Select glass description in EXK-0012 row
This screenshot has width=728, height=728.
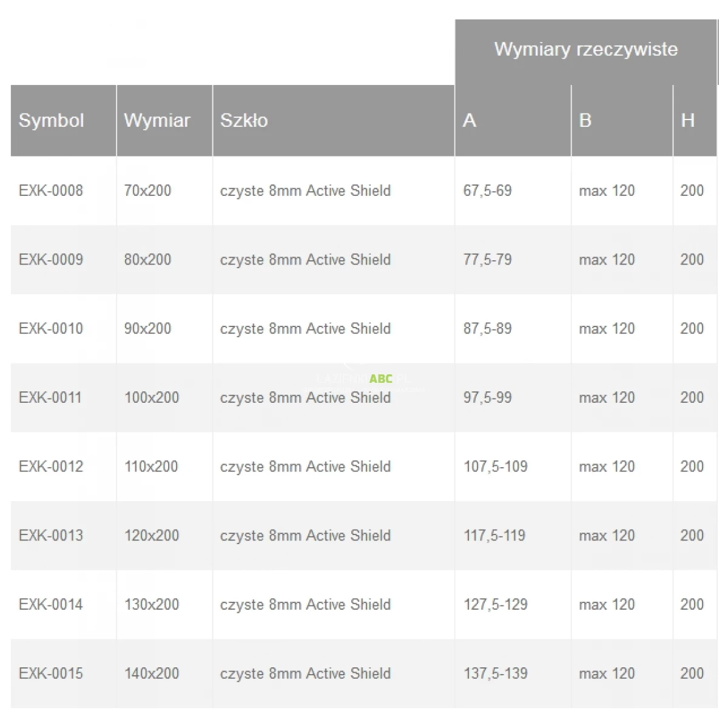point(305,467)
